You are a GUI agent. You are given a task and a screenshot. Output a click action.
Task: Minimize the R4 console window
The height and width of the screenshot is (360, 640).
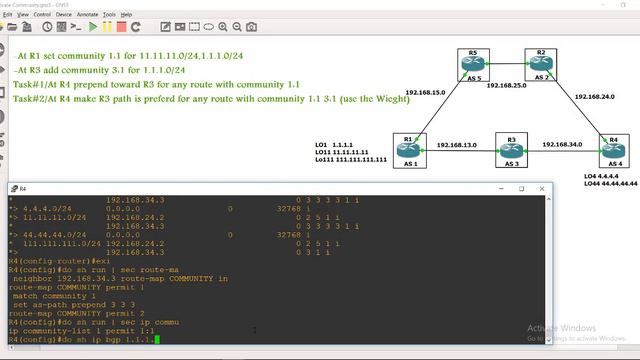point(501,189)
